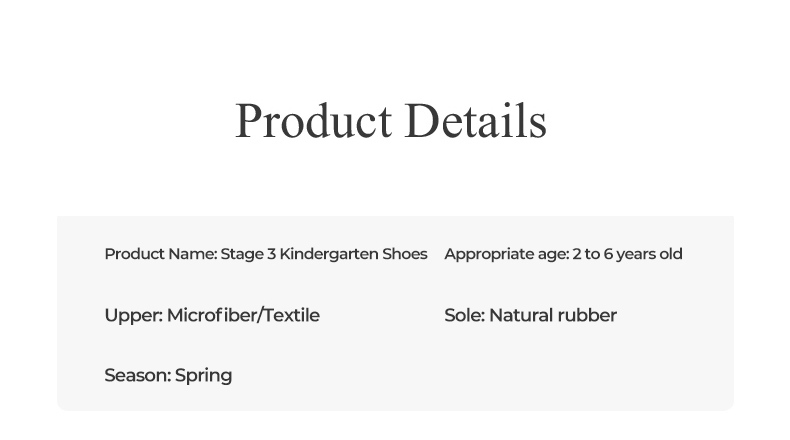Click the Product Details heading
Image resolution: width=790 pixels, height=440 pixels.
[390, 121]
